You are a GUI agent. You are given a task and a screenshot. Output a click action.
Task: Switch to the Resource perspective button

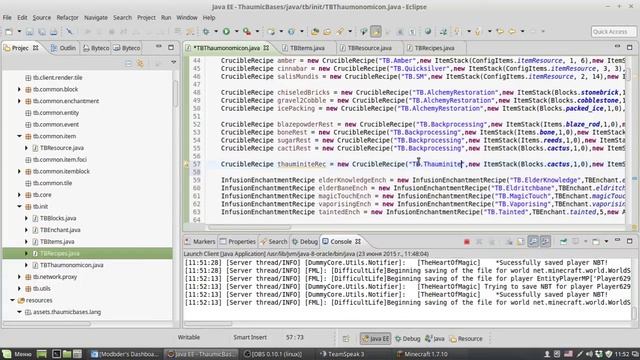pyautogui.click(x=466, y=338)
